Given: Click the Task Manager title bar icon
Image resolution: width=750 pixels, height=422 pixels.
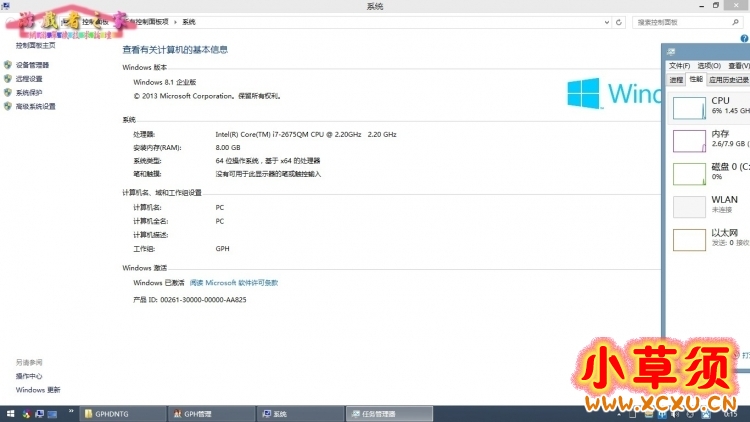Looking at the screenshot, I should (671, 52).
